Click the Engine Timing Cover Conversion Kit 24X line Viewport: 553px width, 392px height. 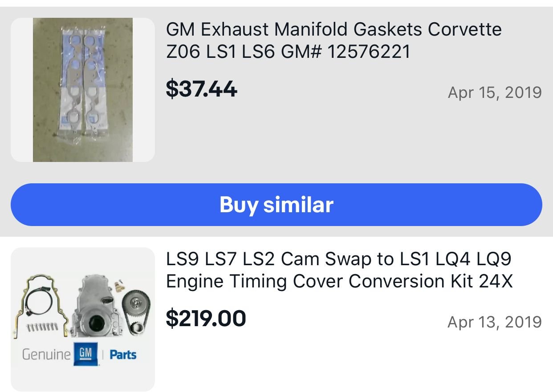click(339, 281)
